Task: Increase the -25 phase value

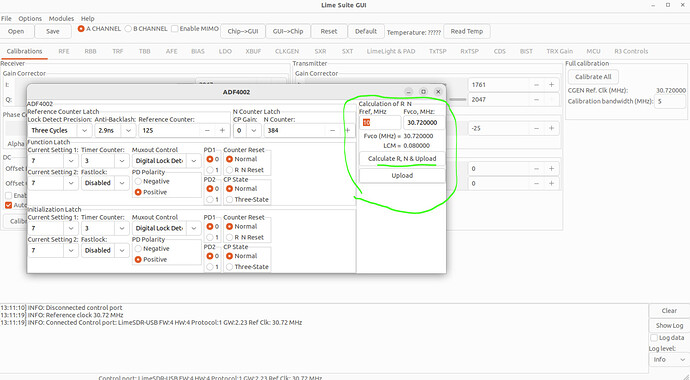Action: [x=551, y=128]
